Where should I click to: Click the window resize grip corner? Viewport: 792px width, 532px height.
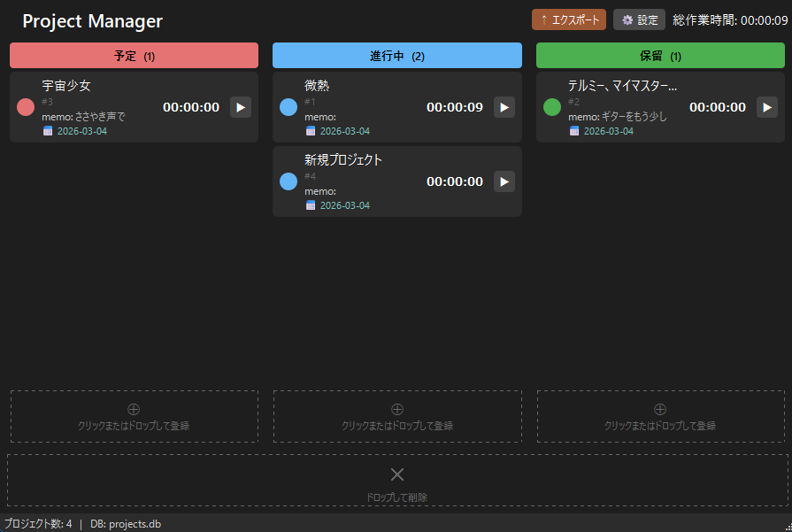[788, 528]
